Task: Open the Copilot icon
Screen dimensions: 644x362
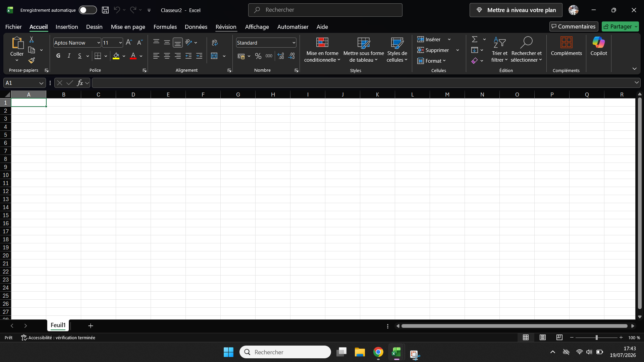Action: (599, 46)
